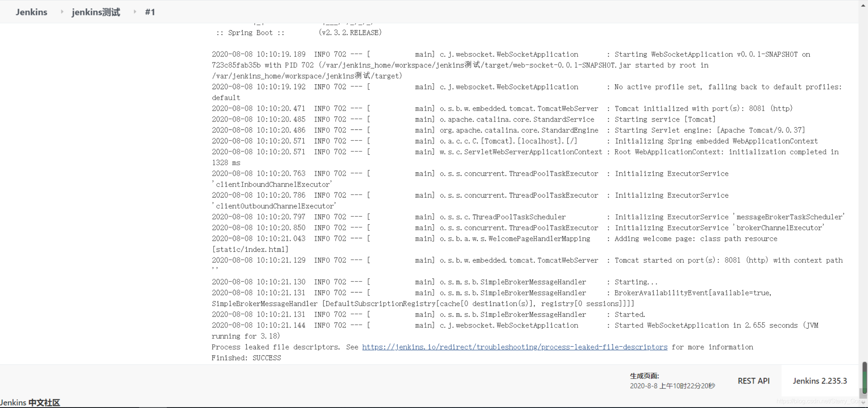The height and width of the screenshot is (408, 868).
Task: Click the 'Tomcat initialized with port(s): 8081' line
Action: (x=502, y=108)
